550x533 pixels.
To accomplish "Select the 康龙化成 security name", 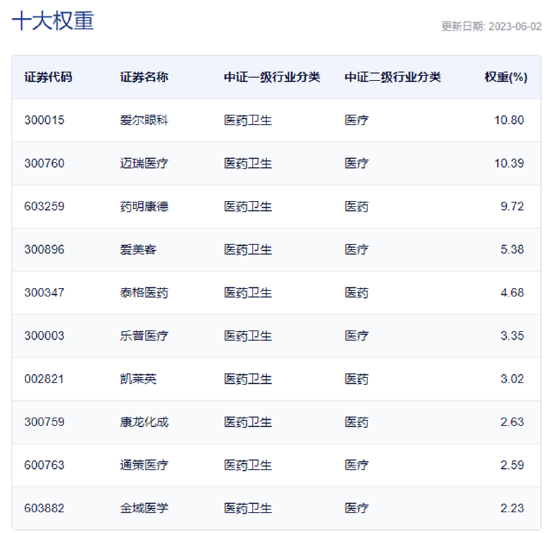I will tap(144, 422).
